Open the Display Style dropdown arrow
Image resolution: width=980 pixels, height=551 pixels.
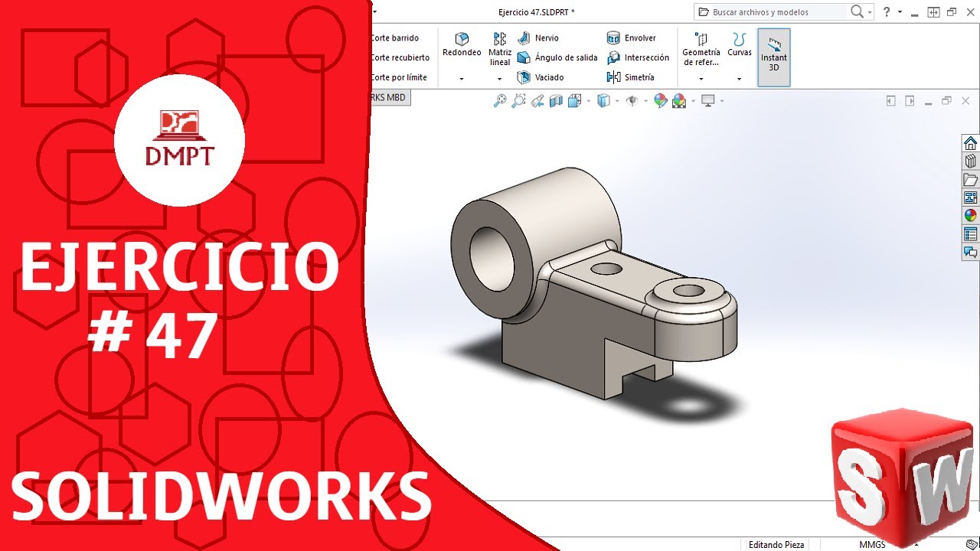coord(617,101)
